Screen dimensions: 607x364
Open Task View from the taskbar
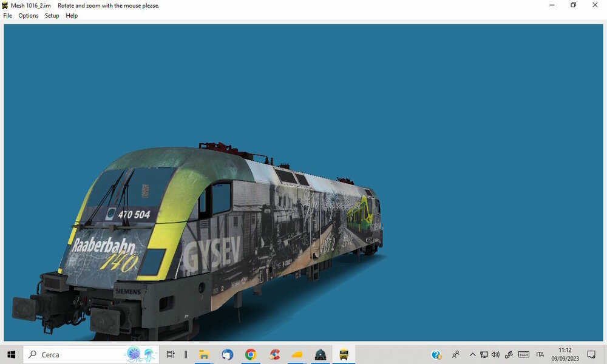pyautogui.click(x=171, y=354)
